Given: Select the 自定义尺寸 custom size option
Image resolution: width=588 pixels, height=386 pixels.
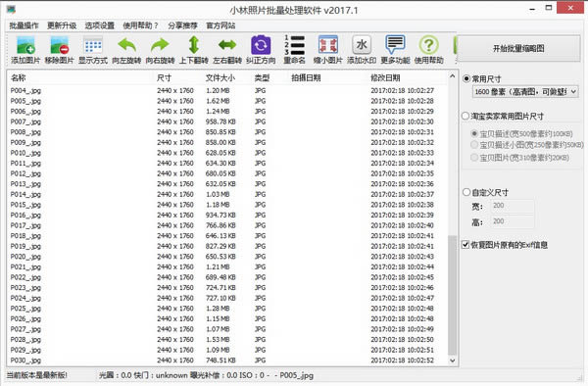Looking at the screenshot, I should (466, 192).
